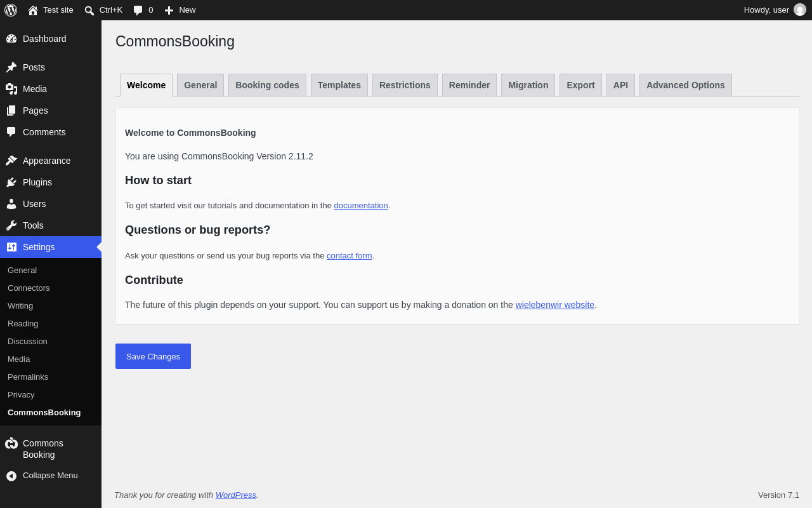812x508 pixels.
Task: Click the WordPress logo icon
Action: tap(11, 10)
